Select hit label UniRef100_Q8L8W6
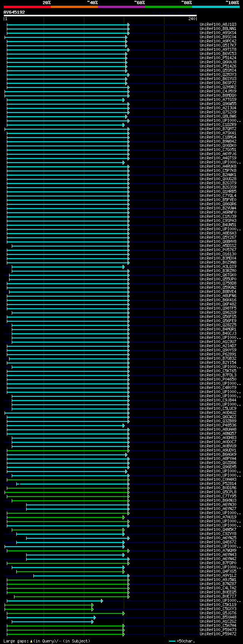 pyautogui.click(x=218, y=117)
